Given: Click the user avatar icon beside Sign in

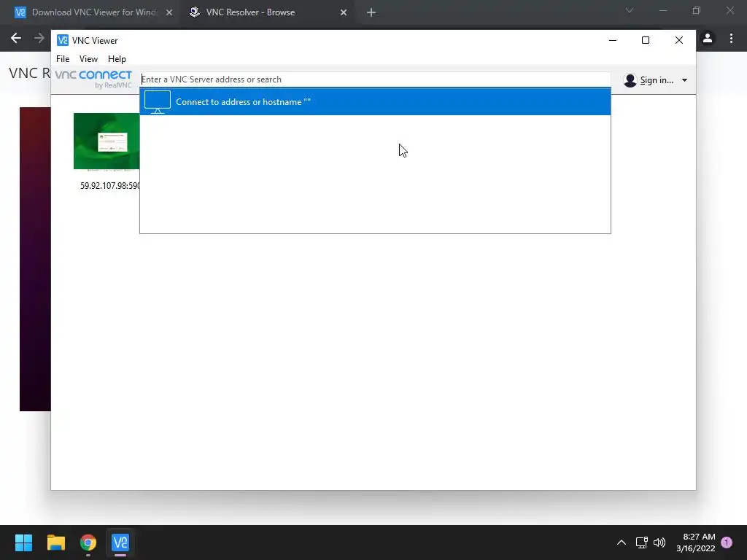Looking at the screenshot, I should point(630,80).
